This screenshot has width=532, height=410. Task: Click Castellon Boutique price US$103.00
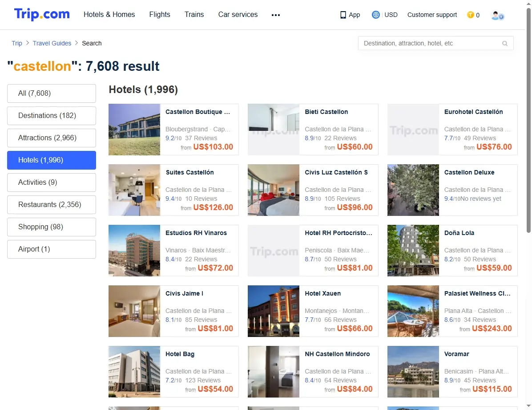click(213, 147)
